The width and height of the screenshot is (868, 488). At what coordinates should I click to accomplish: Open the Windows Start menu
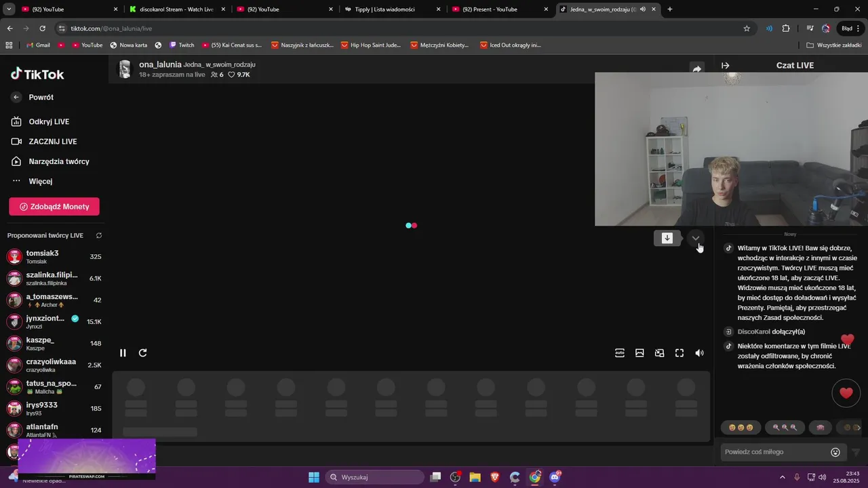pos(314,477)
